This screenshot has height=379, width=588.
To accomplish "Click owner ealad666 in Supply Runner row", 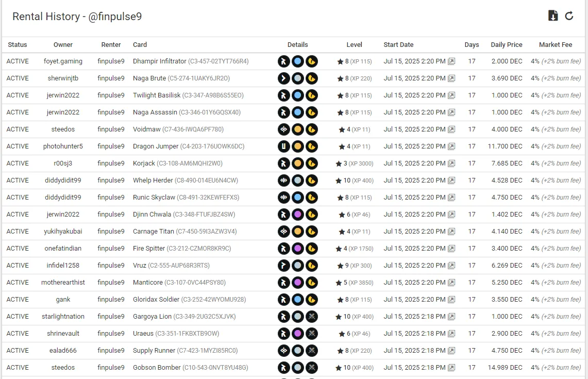I will [63, 351].
